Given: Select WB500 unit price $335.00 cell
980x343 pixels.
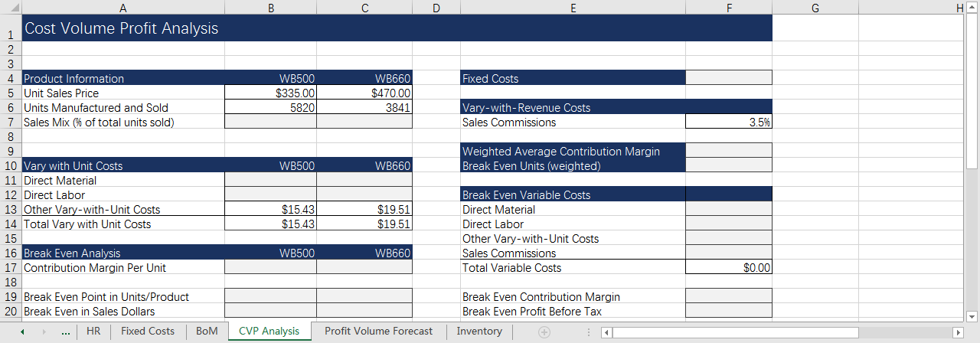Looking at the screenshot, I should [270, 93].
